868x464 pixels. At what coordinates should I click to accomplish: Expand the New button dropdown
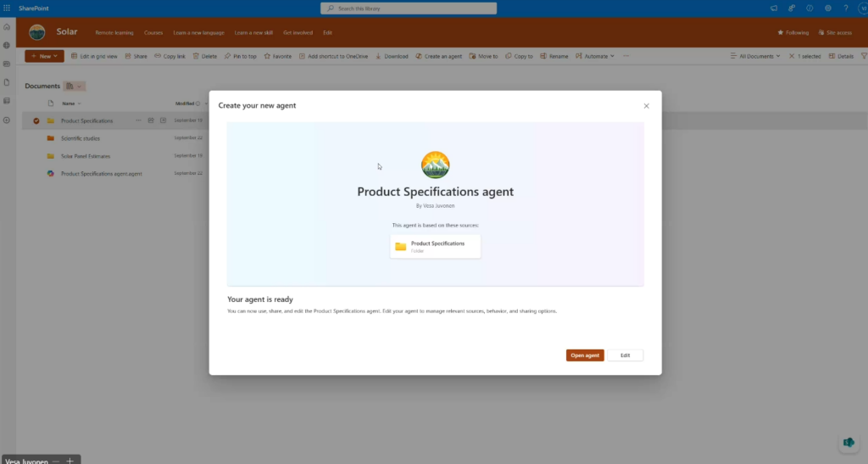point(44,56)
